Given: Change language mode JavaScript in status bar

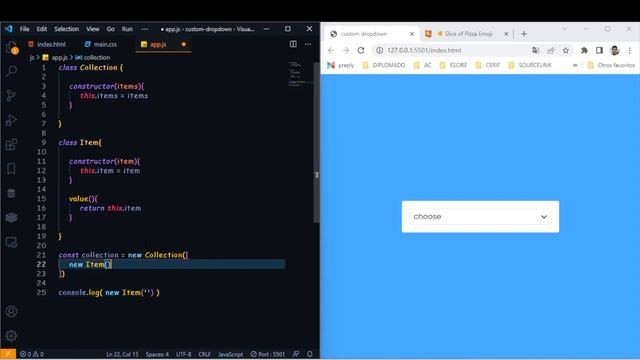Looking at the screenshot, I should point(230,354).
